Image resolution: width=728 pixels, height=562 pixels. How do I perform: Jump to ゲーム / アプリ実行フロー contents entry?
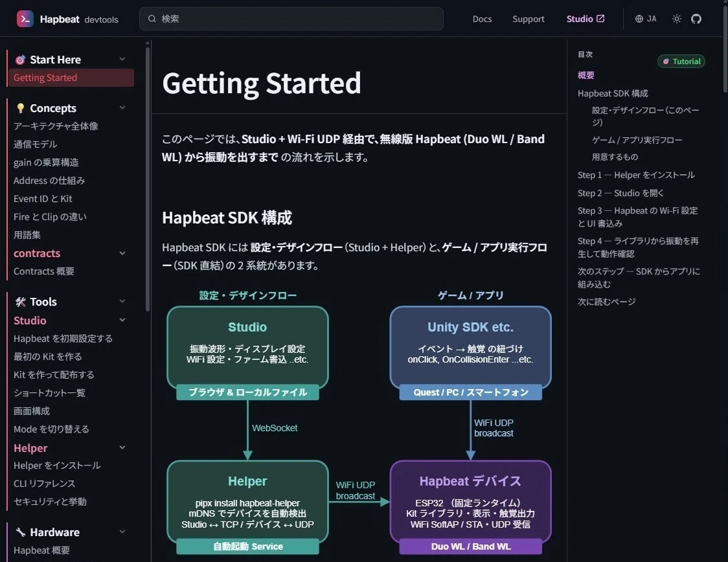pos(637,140)
